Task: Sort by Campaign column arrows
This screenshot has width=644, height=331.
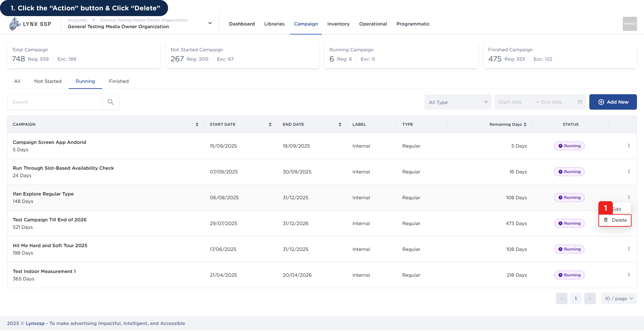Action: 197,124
